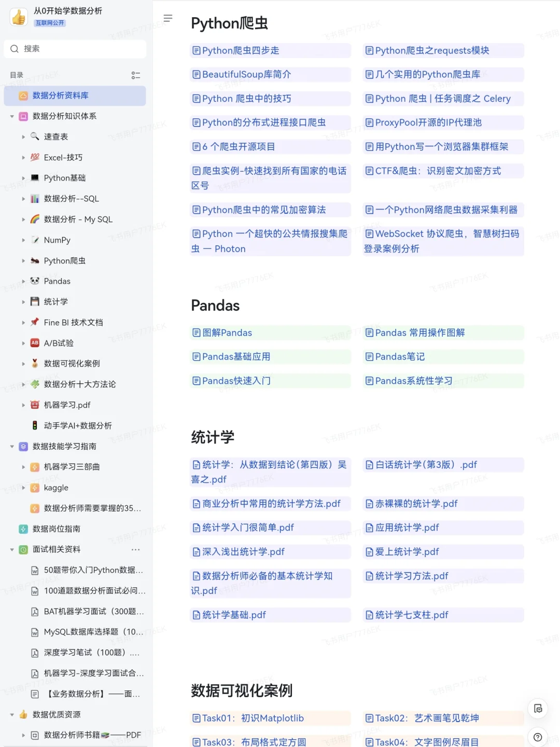Open the 图解Pandas link
This screenshot has width=560, height=747.
(x=227, y=333)
